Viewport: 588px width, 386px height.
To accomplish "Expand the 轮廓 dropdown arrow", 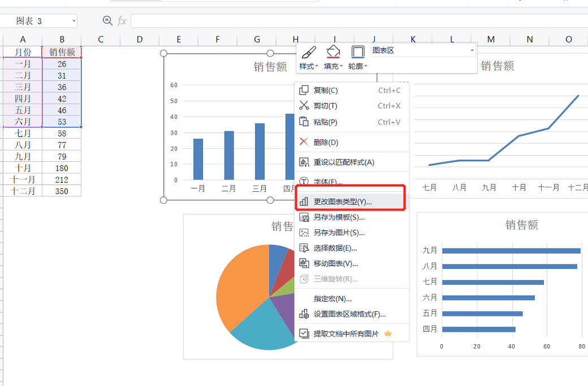I will point(366,66).
